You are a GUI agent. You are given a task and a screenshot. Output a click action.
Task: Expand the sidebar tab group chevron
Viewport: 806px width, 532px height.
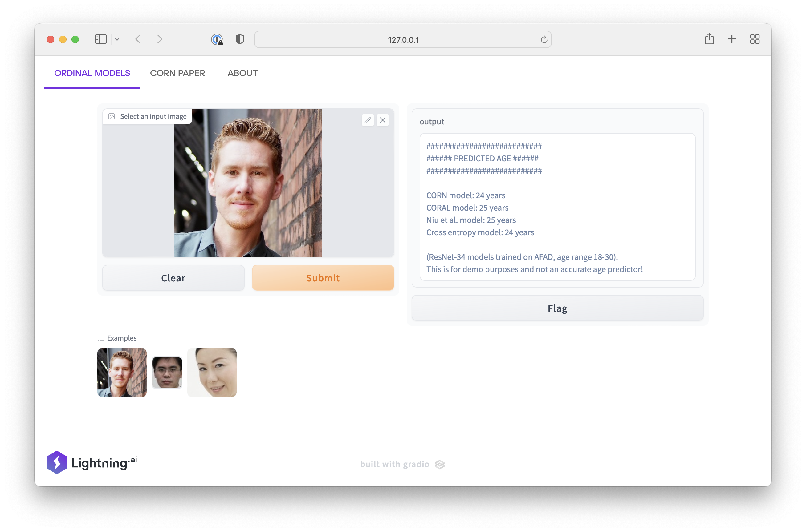pyautogui.click(x=117, y=39)
